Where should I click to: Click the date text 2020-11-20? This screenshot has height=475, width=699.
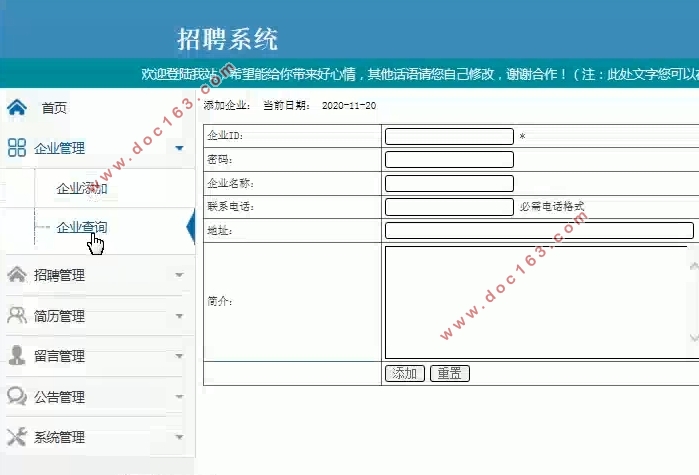tap(349, 106)
